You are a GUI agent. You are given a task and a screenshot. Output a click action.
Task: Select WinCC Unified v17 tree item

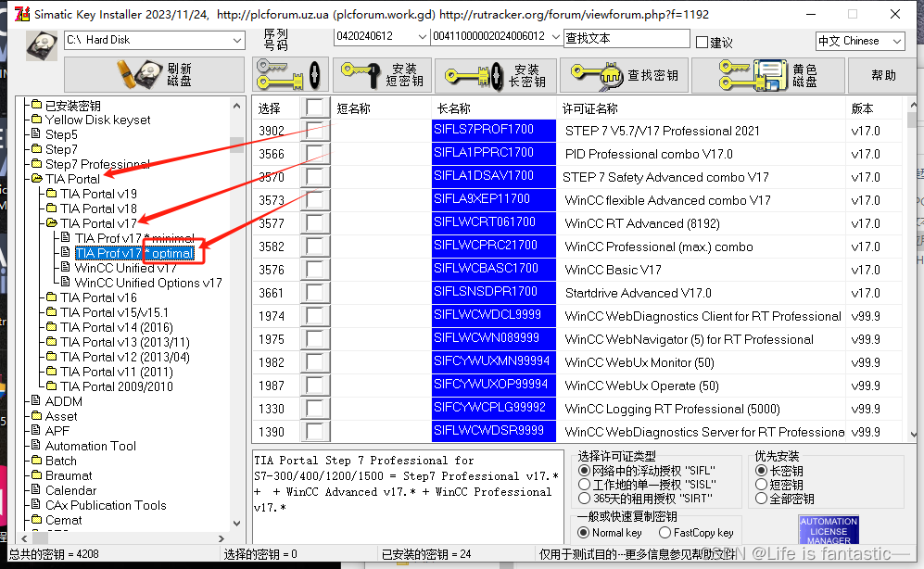(x=125, y=268)
